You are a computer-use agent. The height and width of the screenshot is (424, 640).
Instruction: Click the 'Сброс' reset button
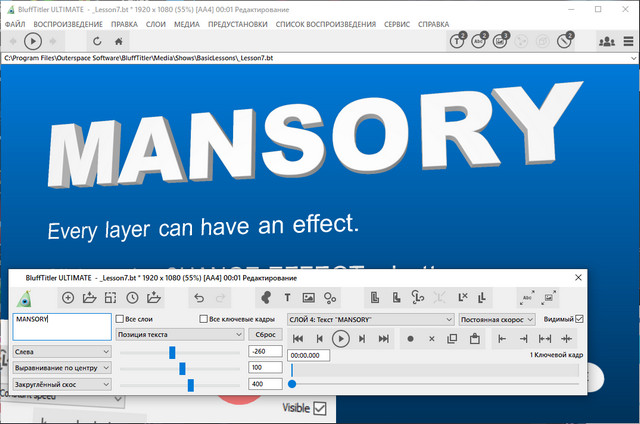[x=265, y=335]
